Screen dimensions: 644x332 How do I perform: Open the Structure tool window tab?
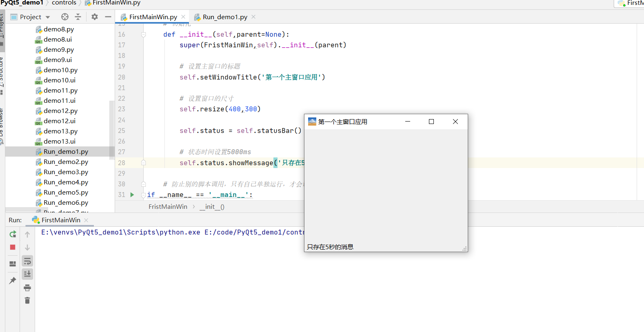(x=2, y=75)
